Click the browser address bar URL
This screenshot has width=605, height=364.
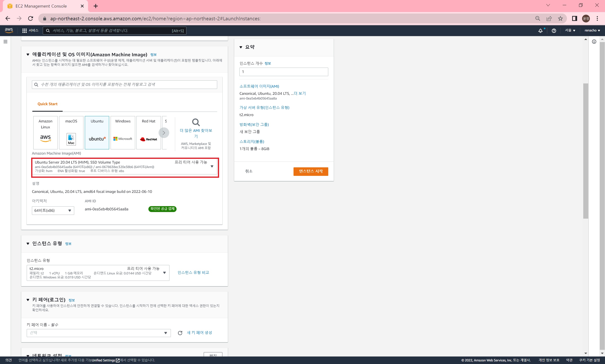click(155, 19)
